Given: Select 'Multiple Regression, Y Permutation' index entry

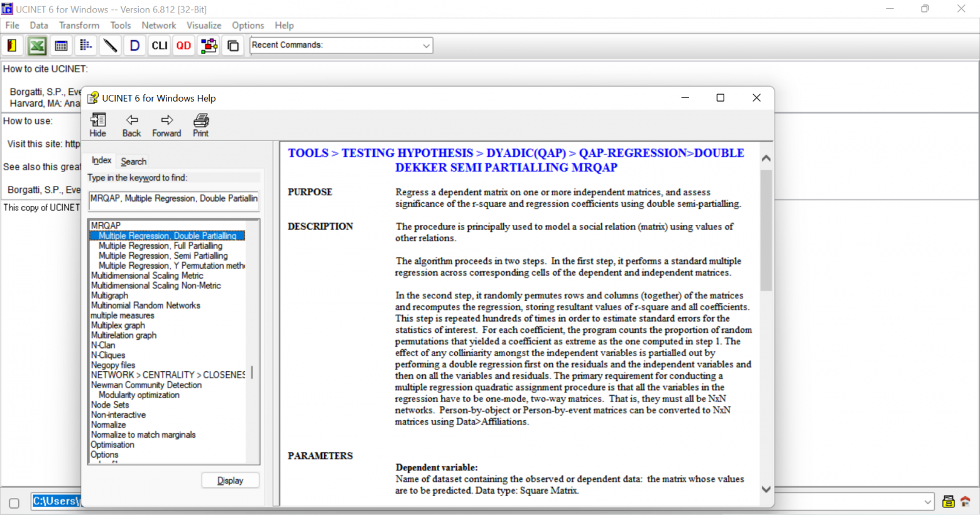Looking at the screenshot, I should [x=171, y=266].
